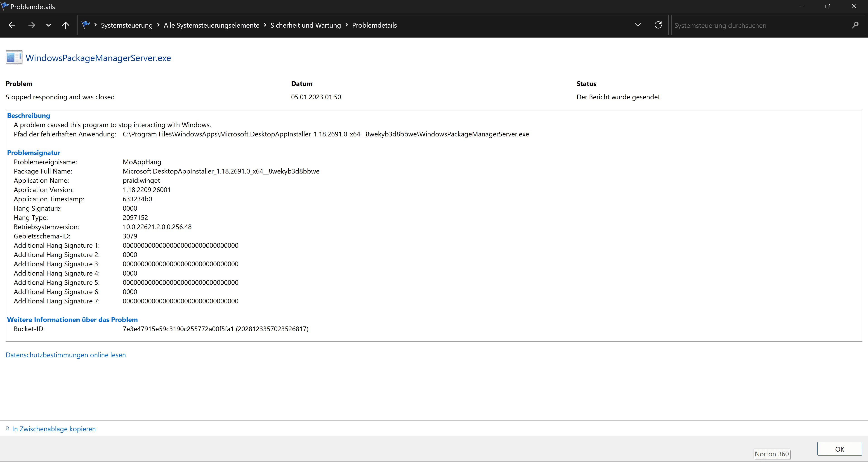Image resolution: width=868 pixels, height=462 pixels.
Task: Click the flag icon in address bar
Action: (86, 25)
